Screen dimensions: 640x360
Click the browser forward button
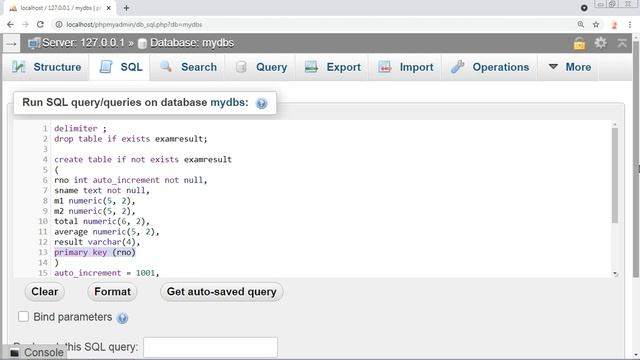click(25, 24)
